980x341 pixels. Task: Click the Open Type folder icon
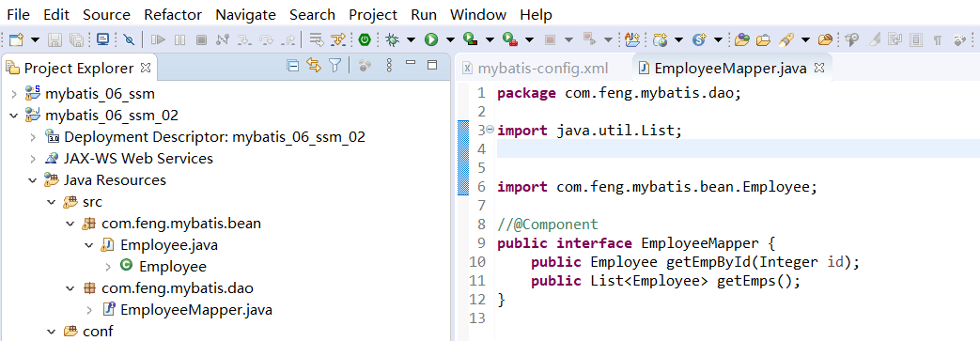742,40
